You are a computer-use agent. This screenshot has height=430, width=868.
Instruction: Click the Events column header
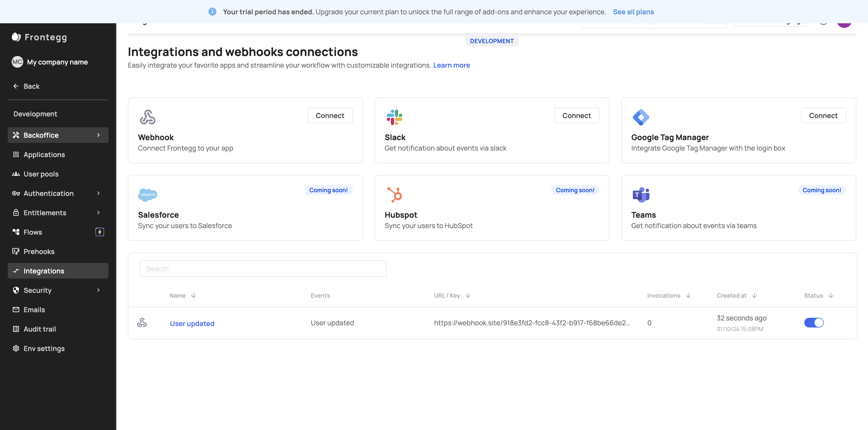coord(320,295)
